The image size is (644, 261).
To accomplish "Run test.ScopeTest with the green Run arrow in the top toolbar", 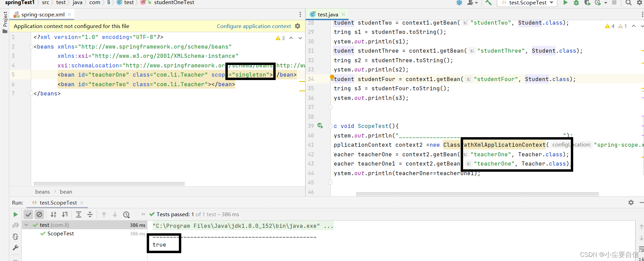I will pyautogui.click(x=565, y=3).
